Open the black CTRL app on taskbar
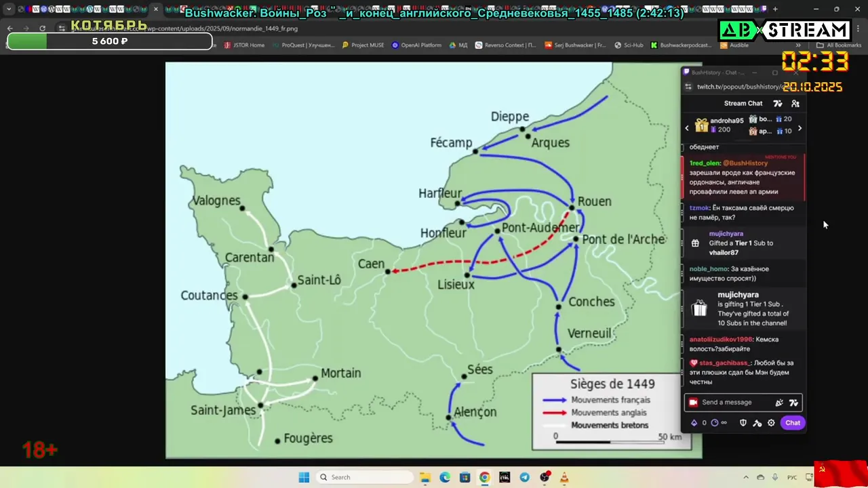The width and height of the screenshot is (868, 488). click(x=505, y=477)
